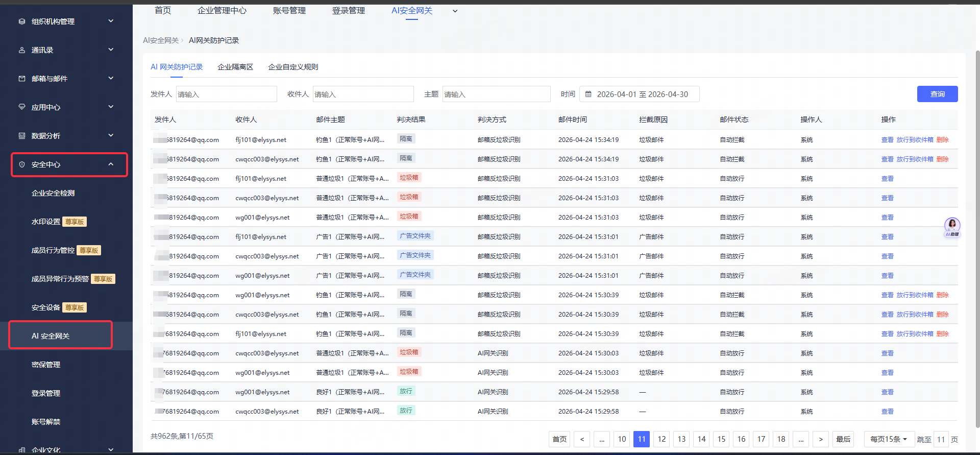Click 放行到收件箱 in 15:34:19 flj101 row
980x455 pixels.
(915, 139)
